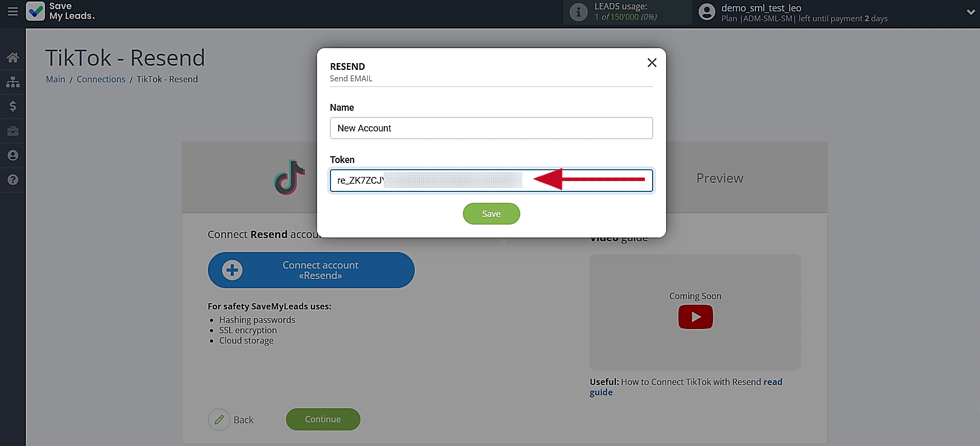980x446 pixels.
Task: Open the billing dollar sidebar icon
Action: (x=13, y=106)
